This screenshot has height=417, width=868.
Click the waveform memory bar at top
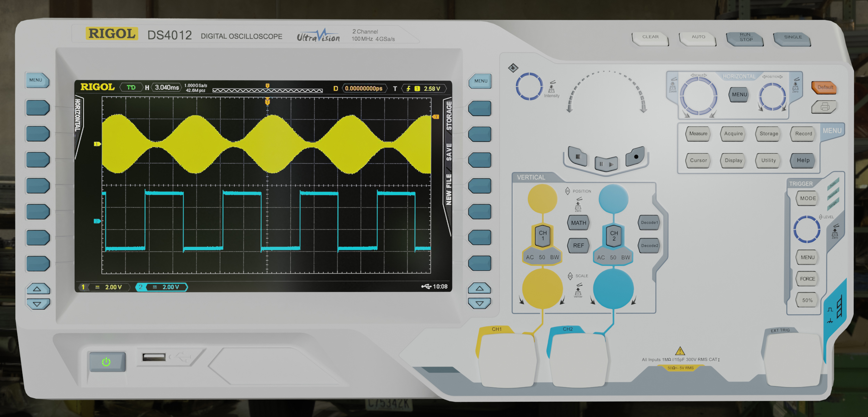[x=267, y=91]
